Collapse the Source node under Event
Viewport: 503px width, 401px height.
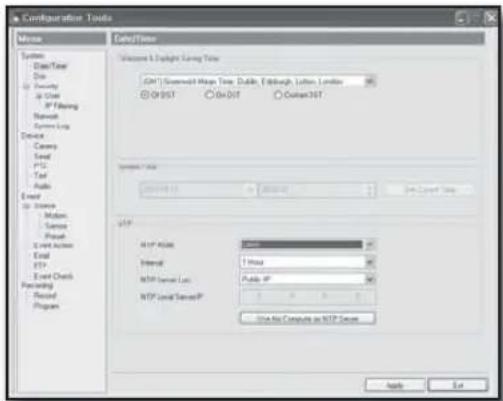click(x=26, y=206)
